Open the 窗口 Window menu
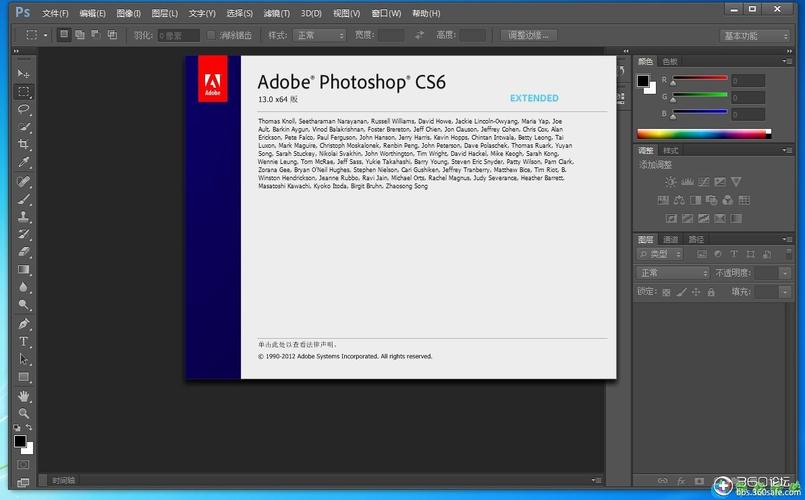This screenshot has width=805, height=500. tap(386, 13)
